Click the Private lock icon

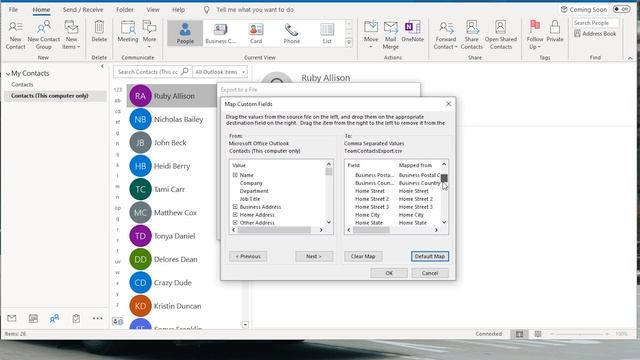coord(555,31)
